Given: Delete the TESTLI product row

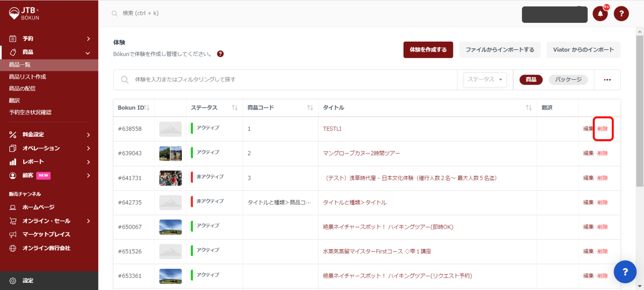Looking at the screenshot, I should pos(602,129).
